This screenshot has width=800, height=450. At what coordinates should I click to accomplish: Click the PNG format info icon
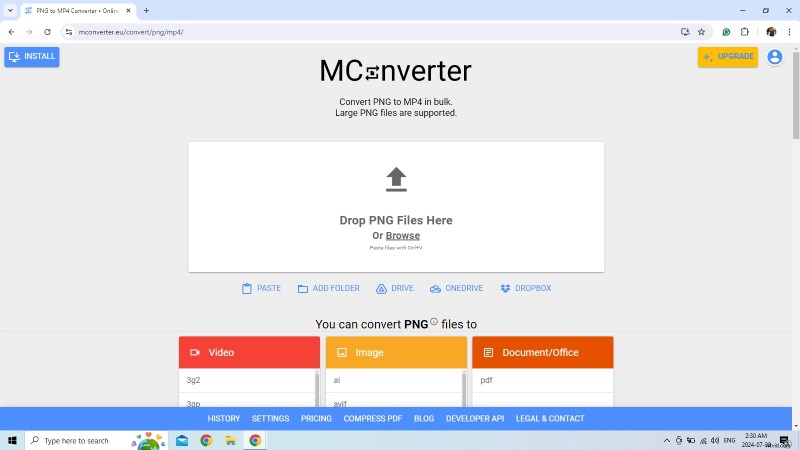434,321
